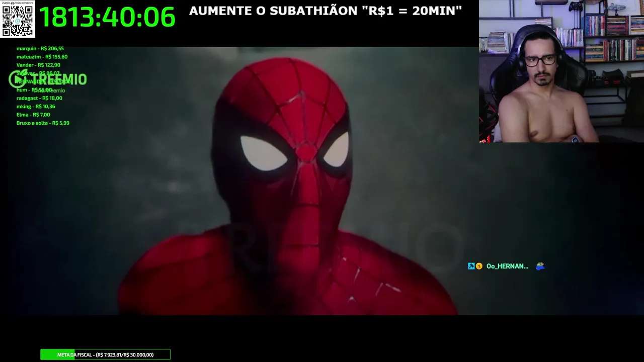Select donor entry Vander - R$ 122,90
This screenshot has width=644, height=362.
click(x=38, y=65)
